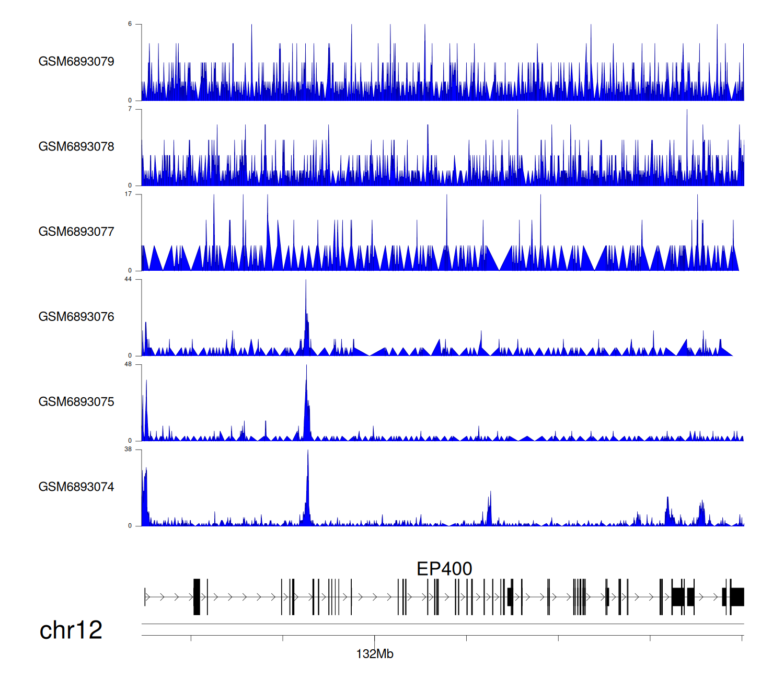Select the GSM6893074 track label
This screenshot has width=784, height=690.
[x=76, y=487]
